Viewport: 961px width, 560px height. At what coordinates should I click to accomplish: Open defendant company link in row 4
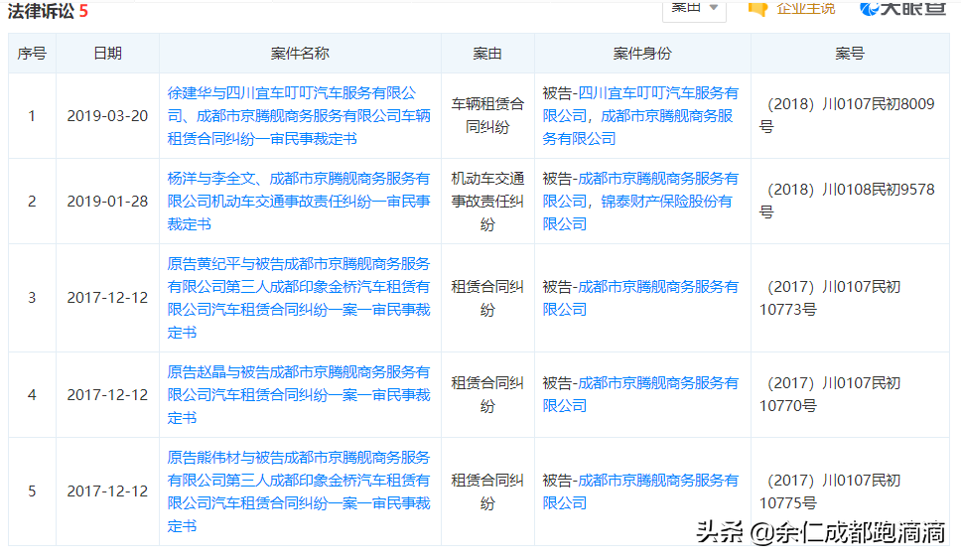[640, 394]
